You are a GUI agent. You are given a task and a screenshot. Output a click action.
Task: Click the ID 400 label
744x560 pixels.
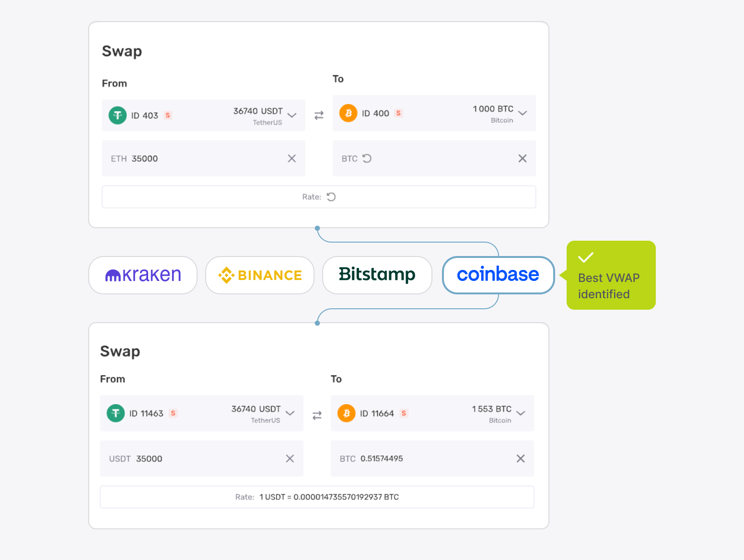375,113
